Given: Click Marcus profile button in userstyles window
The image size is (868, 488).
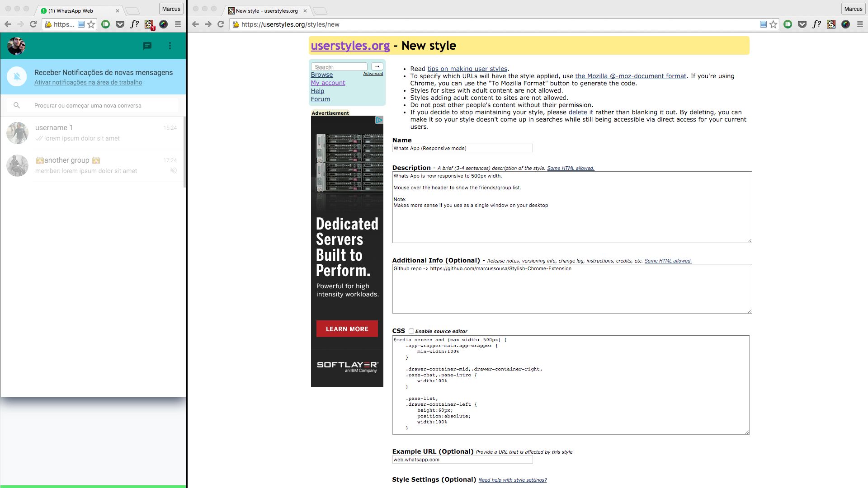Looking at the screenshot, I should pos(853,9).
